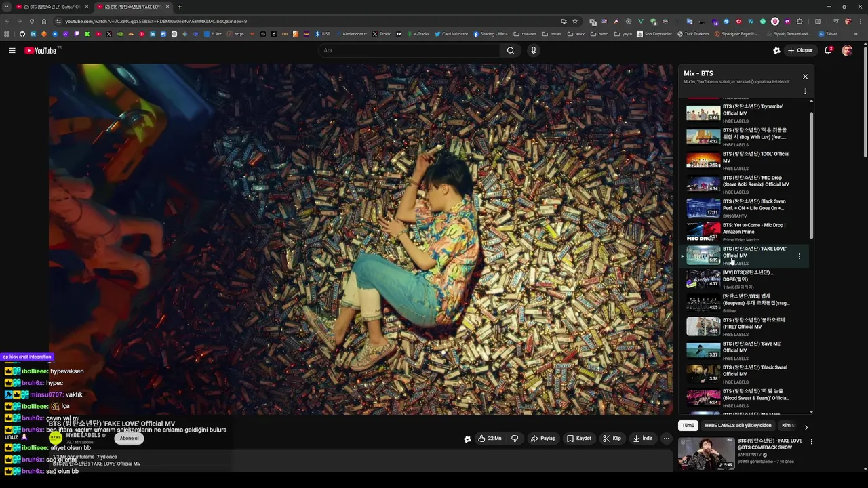Open a new browser tab
This screenshot has width=868, height=488.
pyautogui.click(x=180, y=7)
